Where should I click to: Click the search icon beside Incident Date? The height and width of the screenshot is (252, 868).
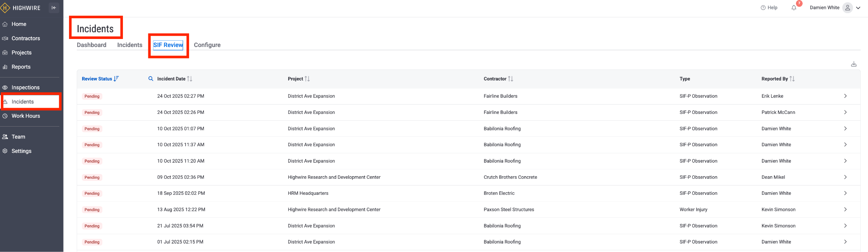click(151, 79)
